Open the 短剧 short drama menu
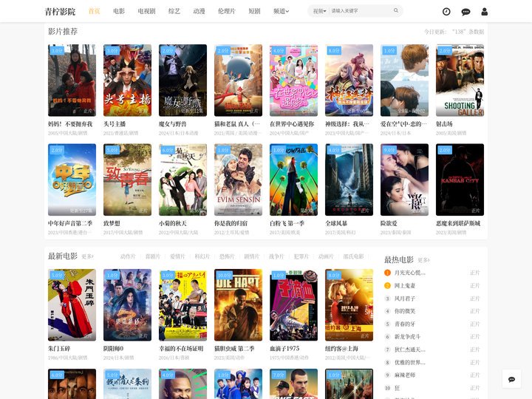The image size is (532, 399). click(254, 11)
